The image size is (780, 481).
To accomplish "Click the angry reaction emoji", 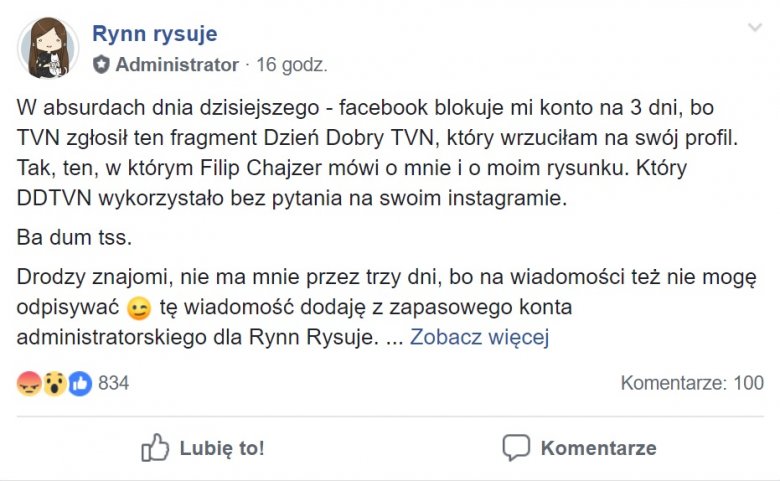I will 29,383.
